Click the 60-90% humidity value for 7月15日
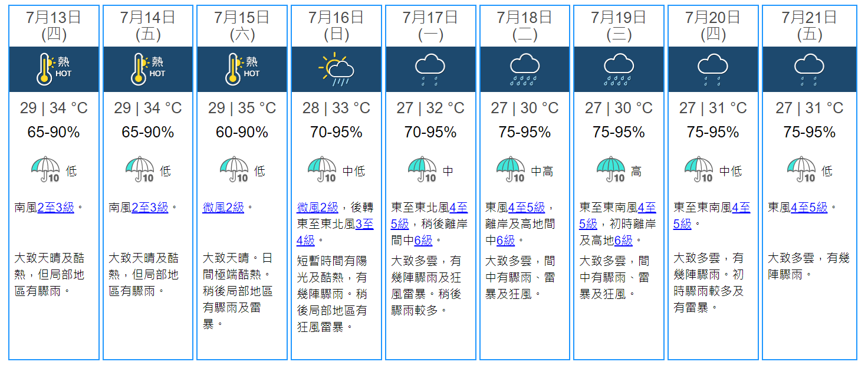Viewport: 868px width, 365px height. click(242, 132)
